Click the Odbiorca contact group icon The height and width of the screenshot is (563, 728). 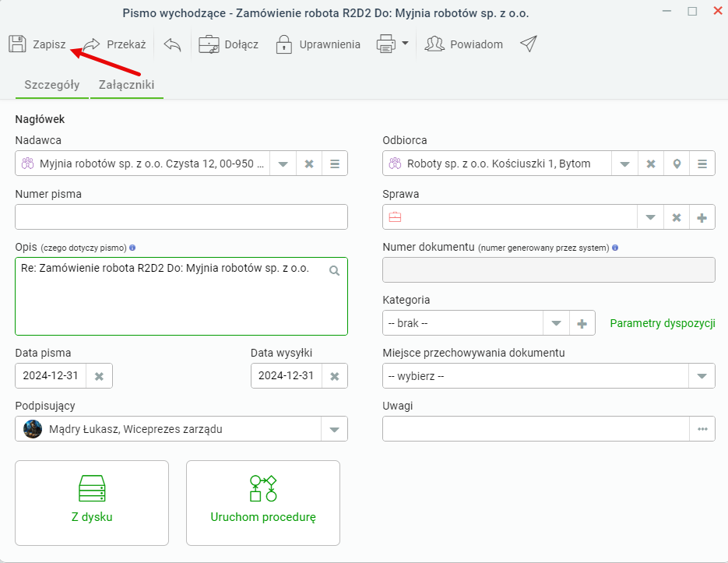[x=395, y=164]
